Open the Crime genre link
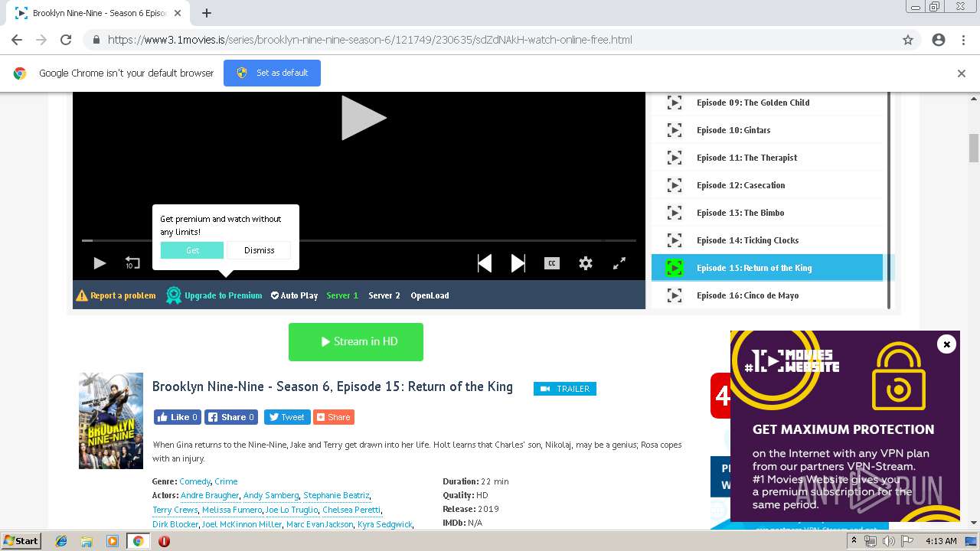 point(226,481)
